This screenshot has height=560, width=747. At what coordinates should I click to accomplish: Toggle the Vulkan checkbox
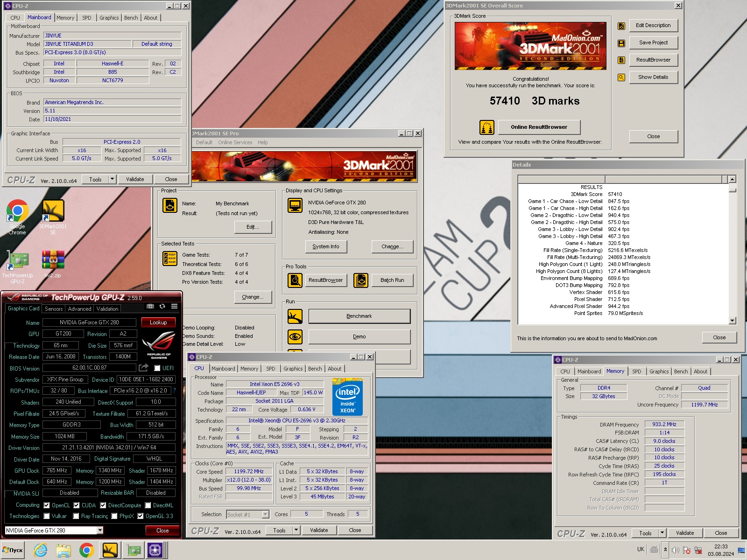pos(46,516)
